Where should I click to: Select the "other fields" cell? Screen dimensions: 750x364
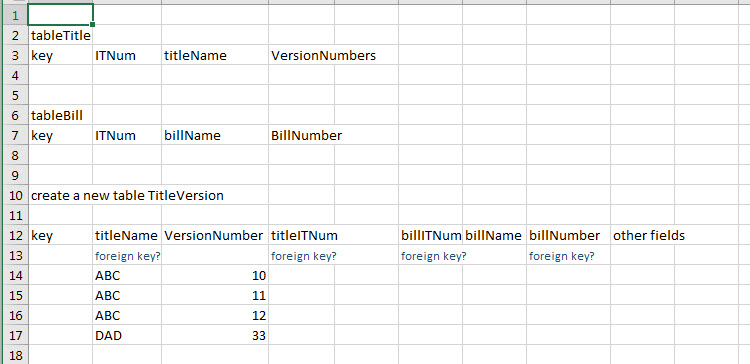click(642, 235)
